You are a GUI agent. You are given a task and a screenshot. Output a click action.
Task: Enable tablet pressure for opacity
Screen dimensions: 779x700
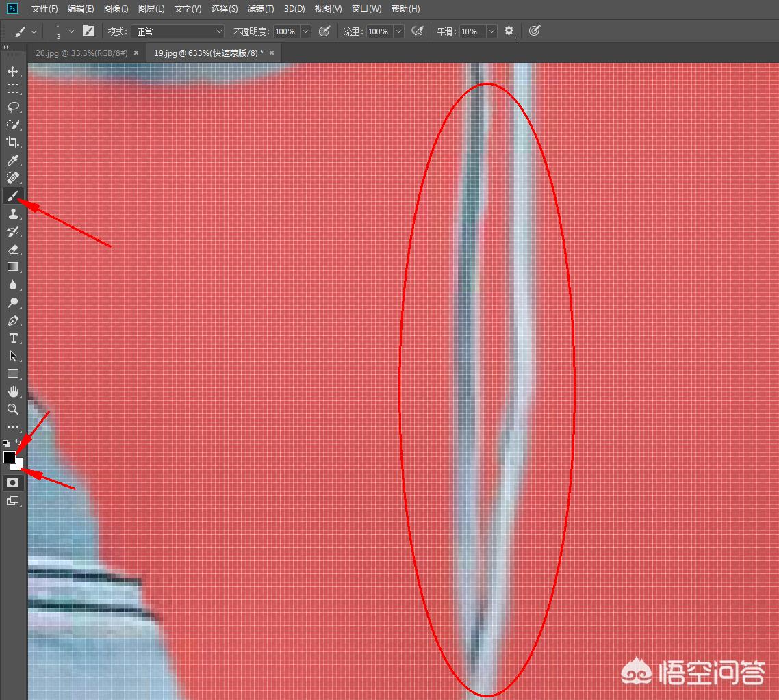(324, 31)
